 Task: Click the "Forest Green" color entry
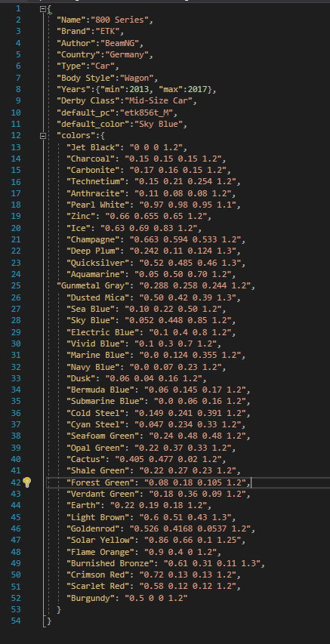159,482
